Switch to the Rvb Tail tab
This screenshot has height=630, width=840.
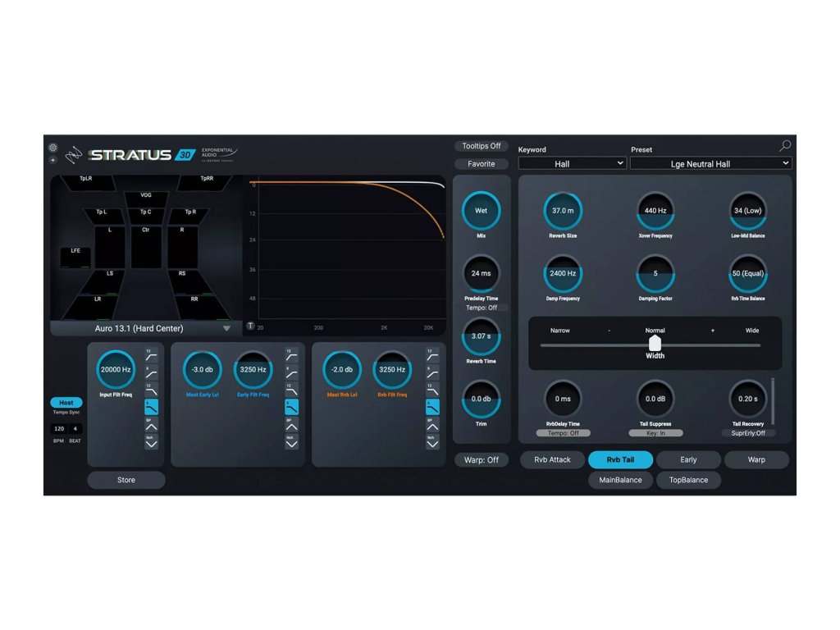(x=620, y=459)
